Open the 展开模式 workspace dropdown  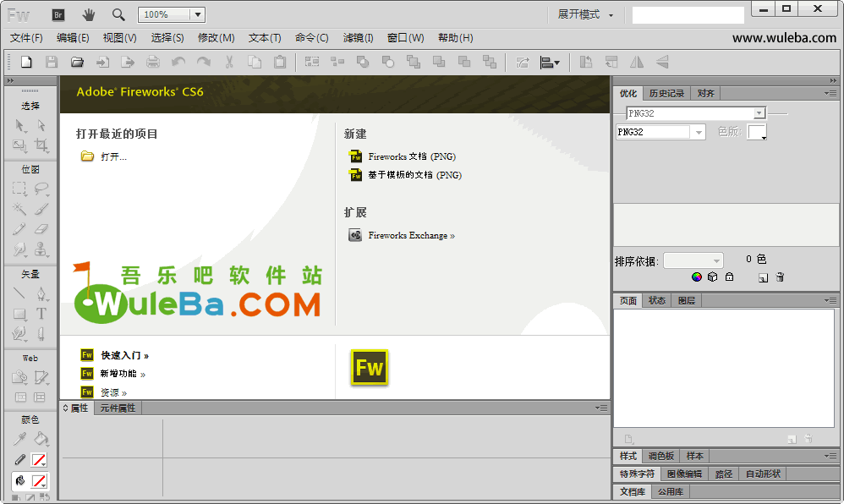[x=585, y=14]
